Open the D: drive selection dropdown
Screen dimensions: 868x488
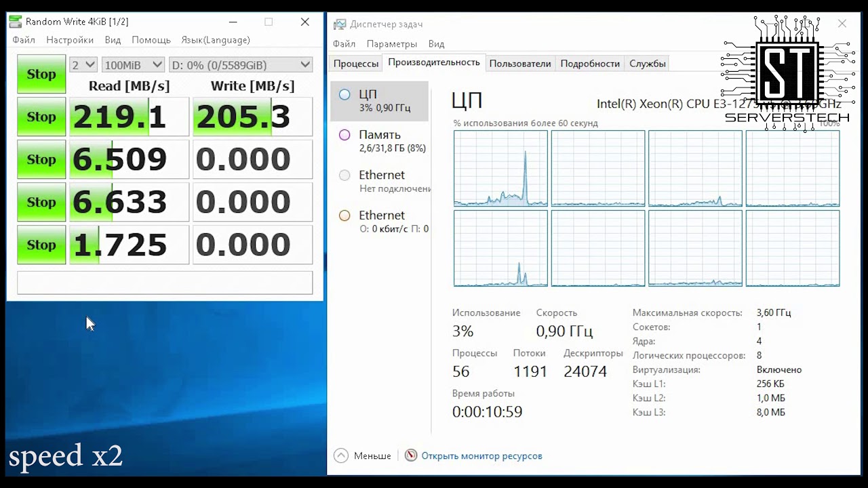(241, 65)
